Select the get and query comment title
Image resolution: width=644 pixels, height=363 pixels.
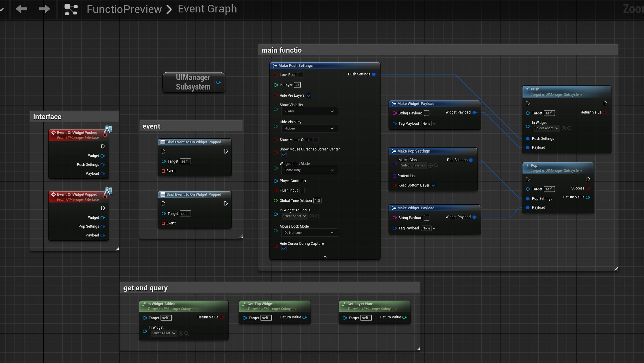[146, 288]
